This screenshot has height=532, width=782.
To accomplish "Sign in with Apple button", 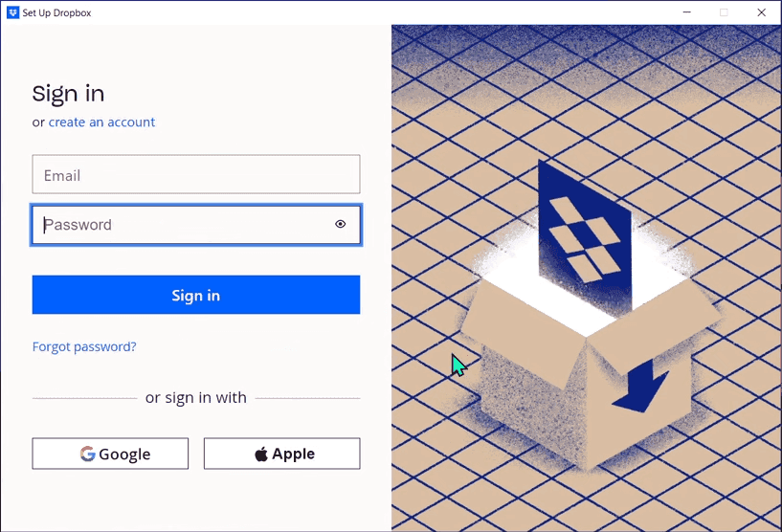I will point(281,454).
